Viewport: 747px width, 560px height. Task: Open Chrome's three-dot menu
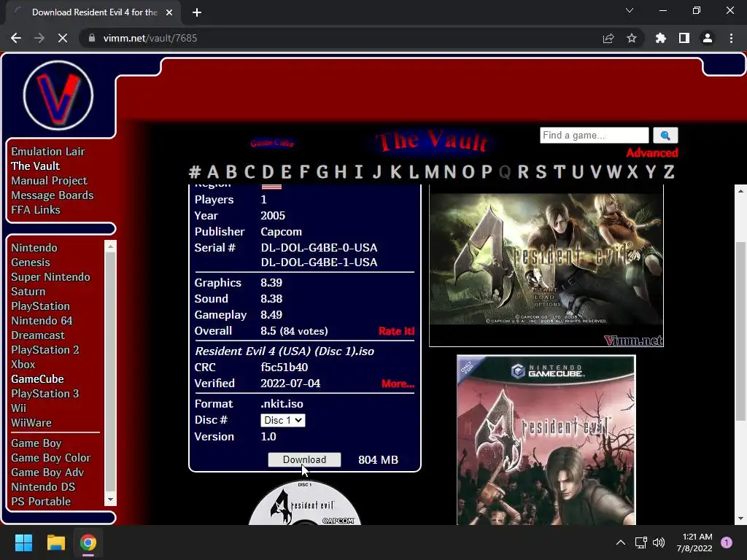coord(731,38)
